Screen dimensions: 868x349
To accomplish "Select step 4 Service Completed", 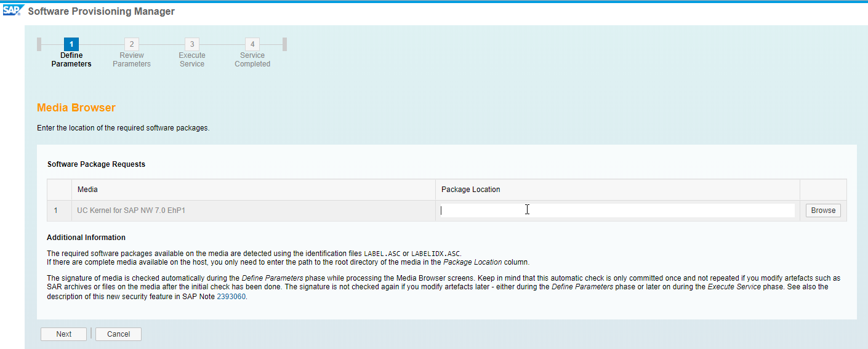I will [252, 52].
